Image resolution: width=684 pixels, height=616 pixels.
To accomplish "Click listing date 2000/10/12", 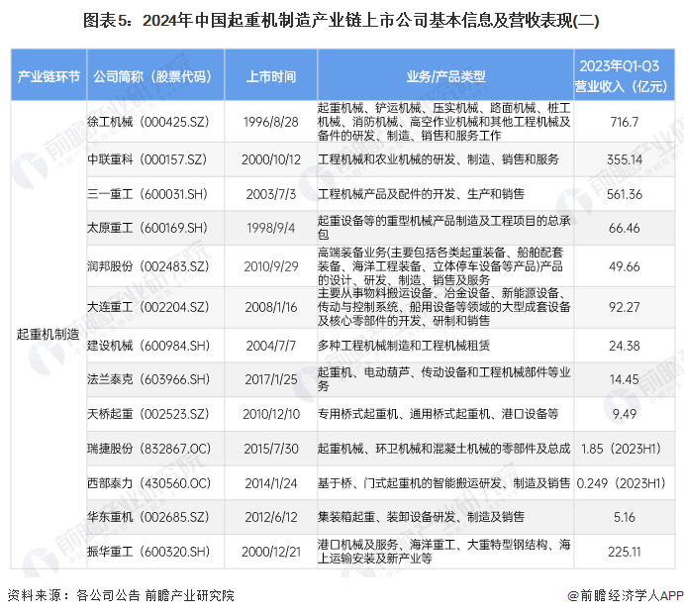I will (x=271, y=159).
